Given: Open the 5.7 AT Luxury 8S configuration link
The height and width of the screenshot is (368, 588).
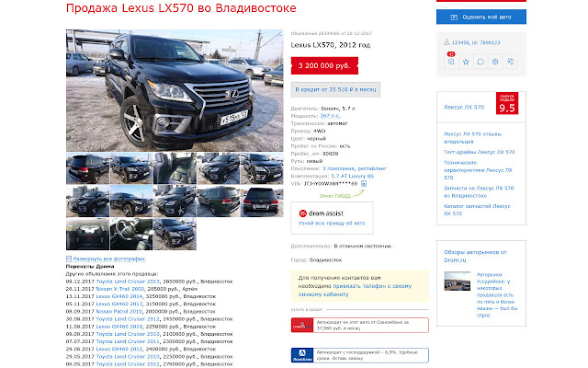Looking at the screenshot, I should point(353,176).
